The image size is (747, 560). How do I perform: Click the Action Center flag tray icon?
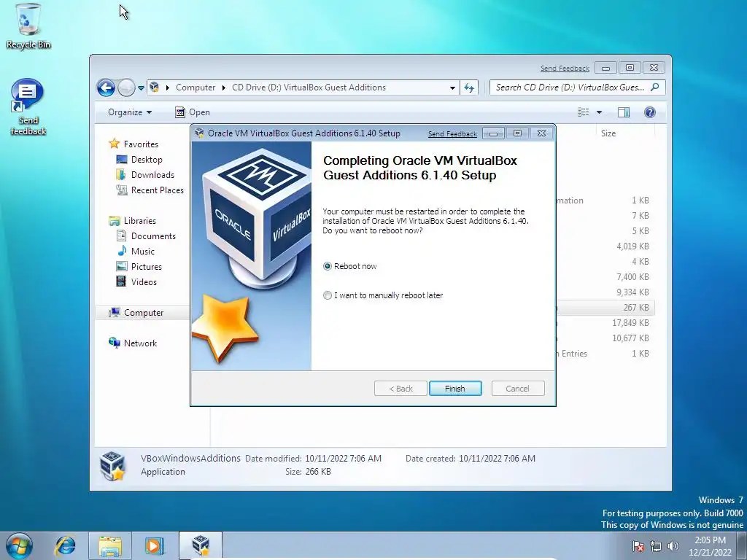pos(638,545)
